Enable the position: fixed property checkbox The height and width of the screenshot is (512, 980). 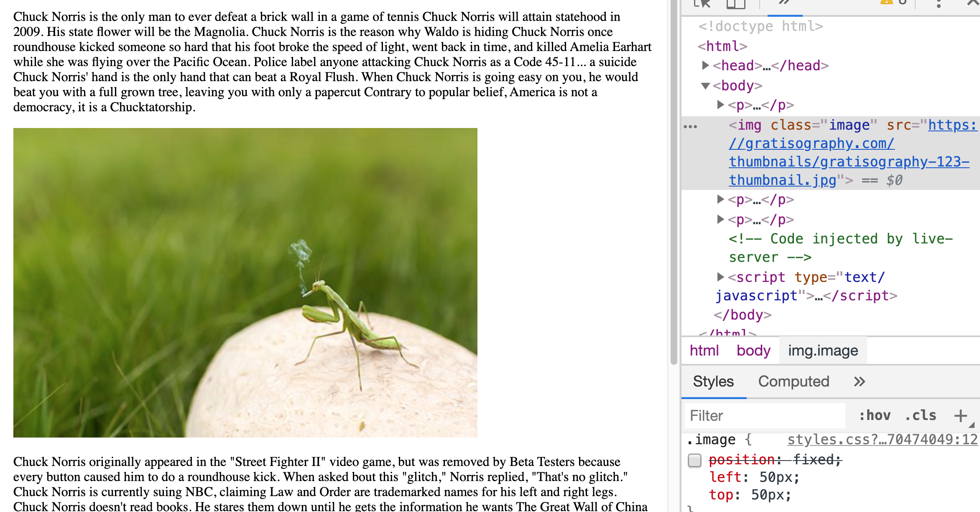694,460
